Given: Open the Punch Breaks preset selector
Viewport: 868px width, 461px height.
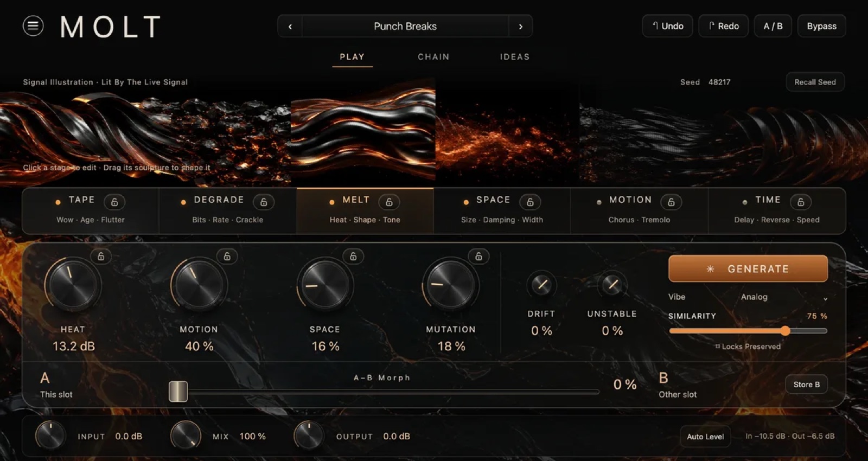Looking at the screenshot, I should point(405,26).
